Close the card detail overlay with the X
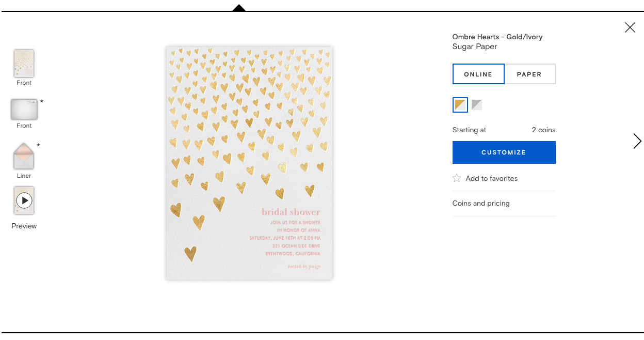This screenshot has height=340, width=644. (630, 28)
